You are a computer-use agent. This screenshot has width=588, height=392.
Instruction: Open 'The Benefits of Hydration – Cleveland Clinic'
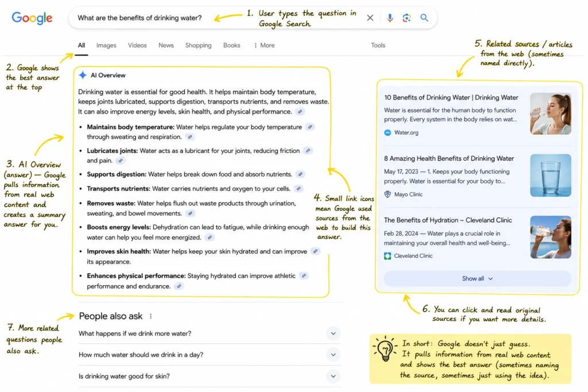(x=448, y=220)
